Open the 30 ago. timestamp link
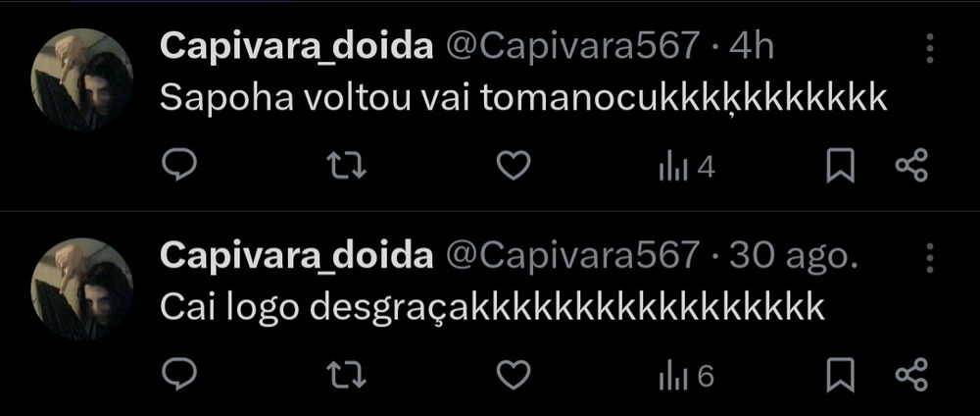The height and width of the screenshot is (416, 980). tap(793, 257)
